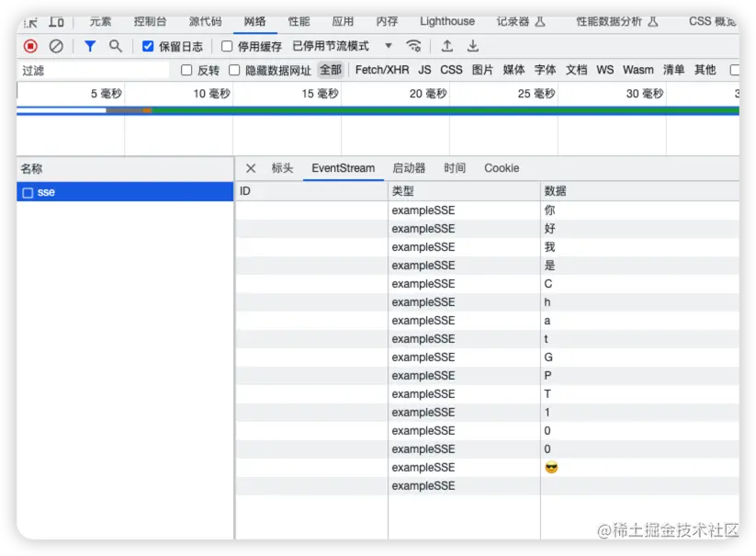The image size is (756, 556).
Task: Open the Cookie details tab
Action: pos(502,168)
